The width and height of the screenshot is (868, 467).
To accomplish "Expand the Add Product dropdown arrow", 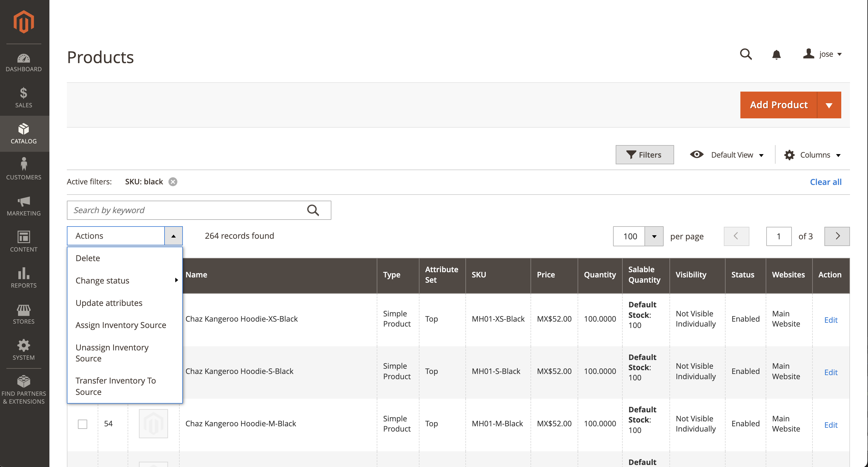I will pyautogui.click(x=828, y=105).
